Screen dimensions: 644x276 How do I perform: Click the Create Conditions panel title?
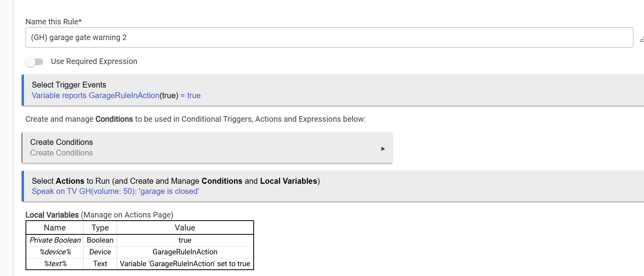pyautogui.click(x=62, y=142)
